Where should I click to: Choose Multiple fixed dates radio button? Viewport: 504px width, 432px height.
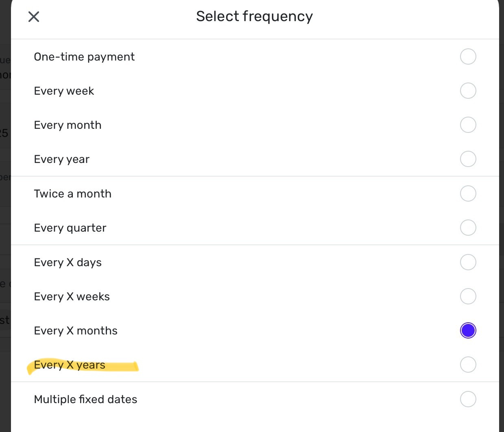pyautogui.click(x=468, y=399)
